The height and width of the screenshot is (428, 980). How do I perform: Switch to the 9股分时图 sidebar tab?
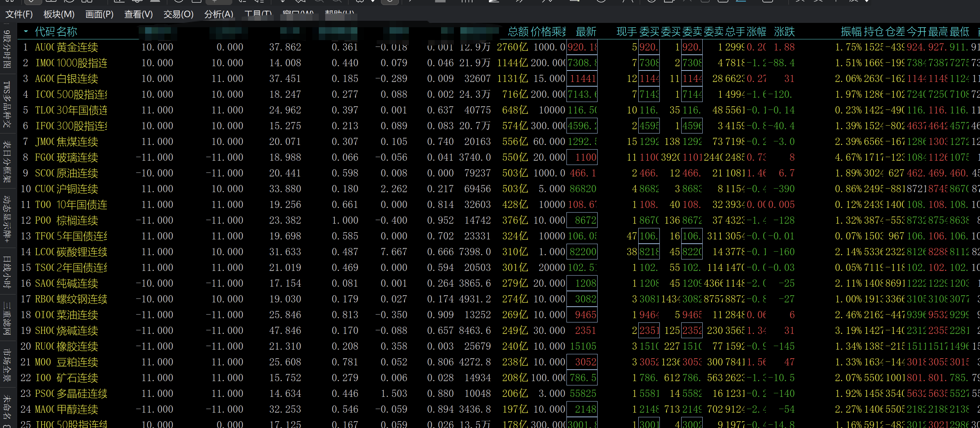7,49
